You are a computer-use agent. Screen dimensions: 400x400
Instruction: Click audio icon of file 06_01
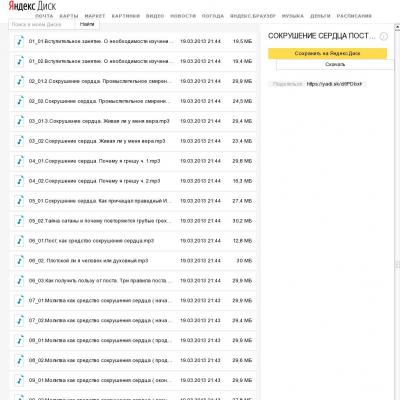pyautogui.click(x=20, y=241)
